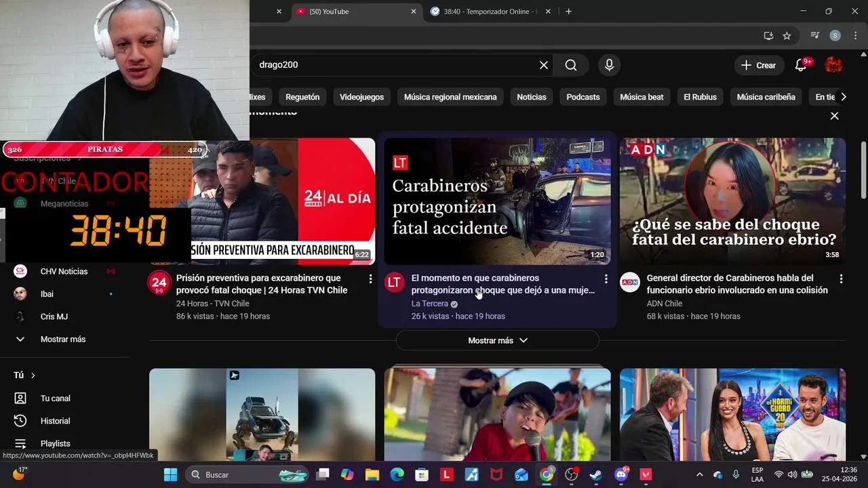
Task: Open the La Tercera channel name link
Action: [429, 304]
